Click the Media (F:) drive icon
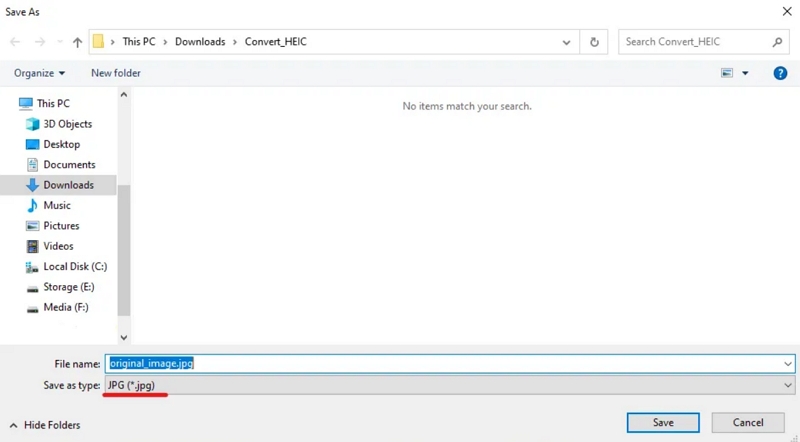Screen dimensions: 800x442 32,309
